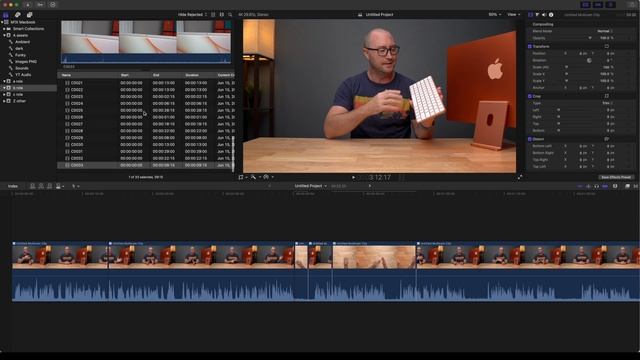Open the Blend Mode Normal dropdown
The height and width of the screenshot is (360, 640).
[x=605, y=31]
